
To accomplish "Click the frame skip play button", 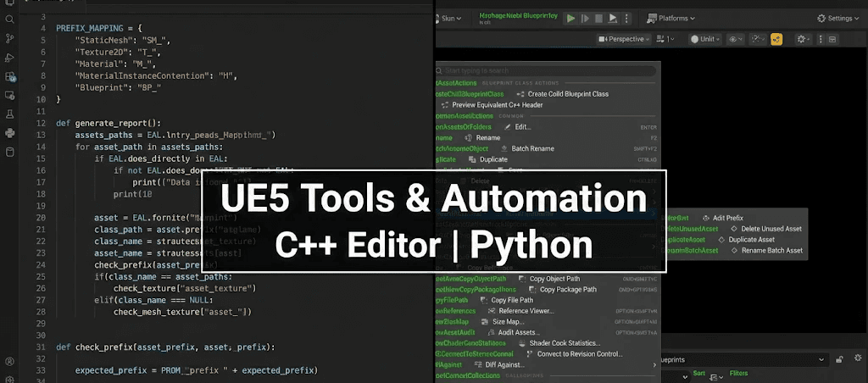I will click(x=585, y=19).
